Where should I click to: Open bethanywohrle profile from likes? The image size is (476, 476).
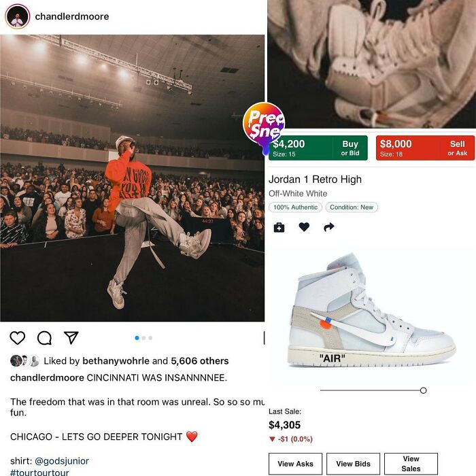tap(116, 360)
